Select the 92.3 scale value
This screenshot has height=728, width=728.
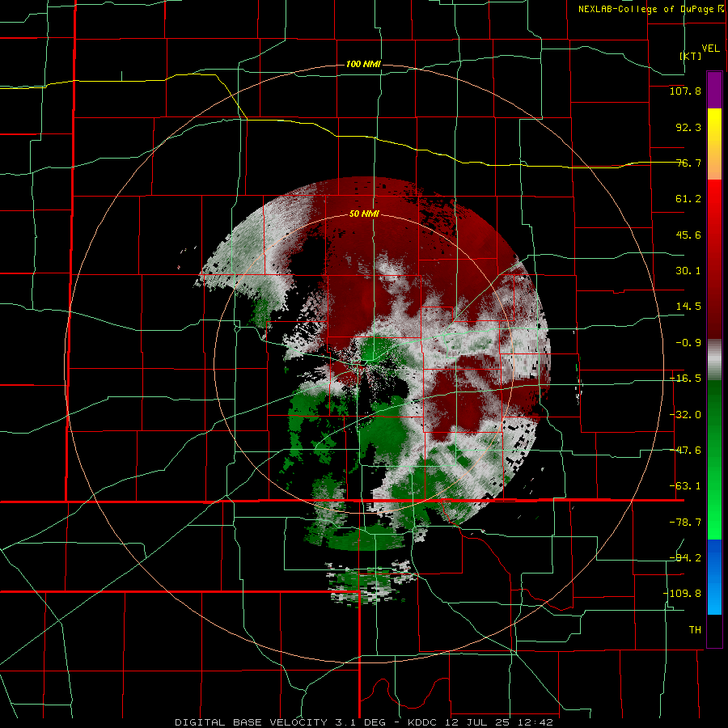click(688, 127)
